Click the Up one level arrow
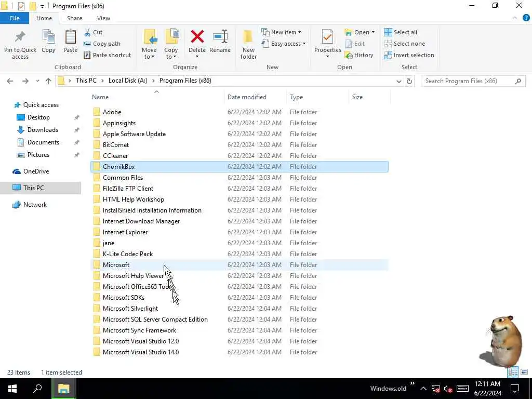Viewport: 532px width, 399px height. point(48,81)
